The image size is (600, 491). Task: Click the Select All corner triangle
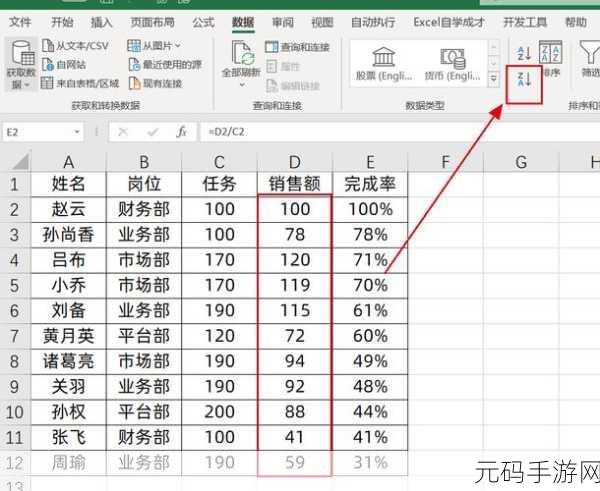click(20, 161)
